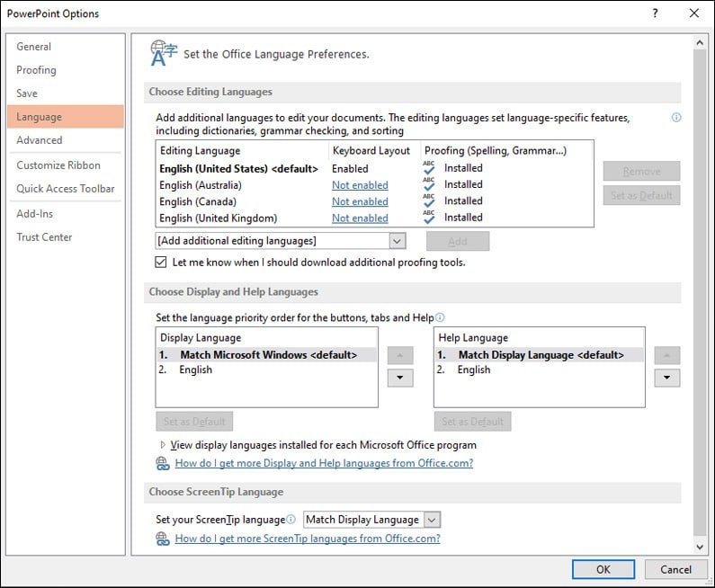The image size is (715, 588).
Task: Select English (United Kingdom) editing language row
Action: click(374, 218)
